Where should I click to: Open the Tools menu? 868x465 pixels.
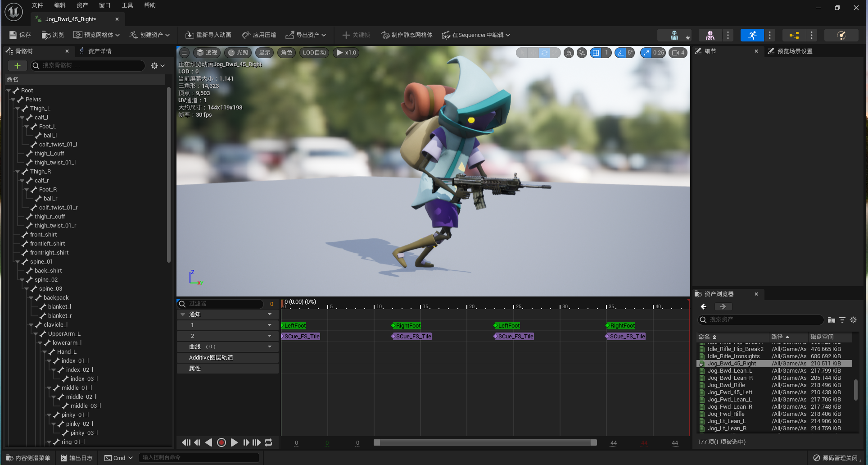coord(127,5)
